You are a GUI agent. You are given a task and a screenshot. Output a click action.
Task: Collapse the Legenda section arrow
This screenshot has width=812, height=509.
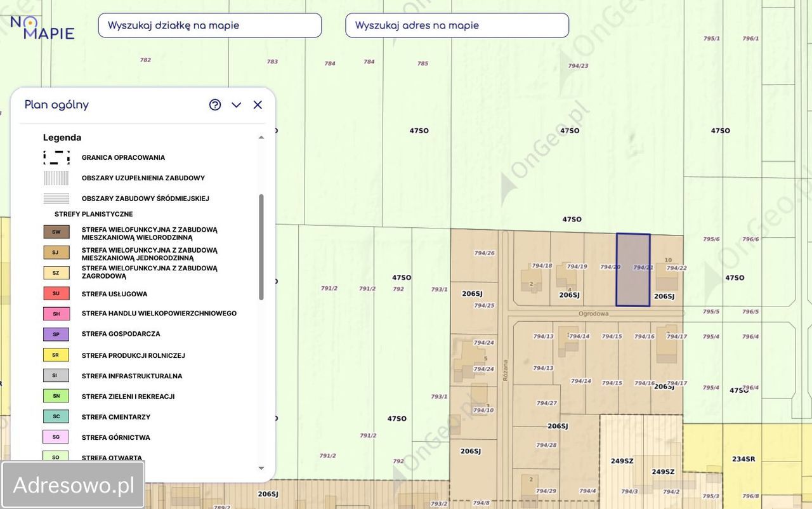point(261,137)
